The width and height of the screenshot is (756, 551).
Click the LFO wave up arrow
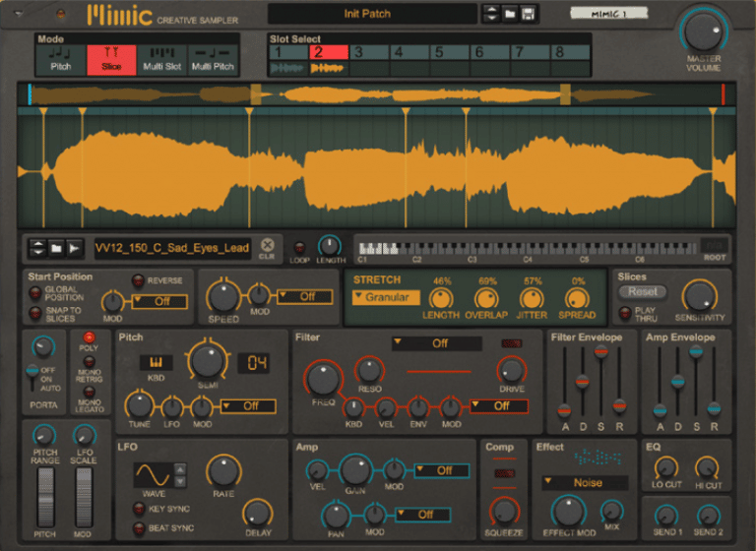click(180, 469)
